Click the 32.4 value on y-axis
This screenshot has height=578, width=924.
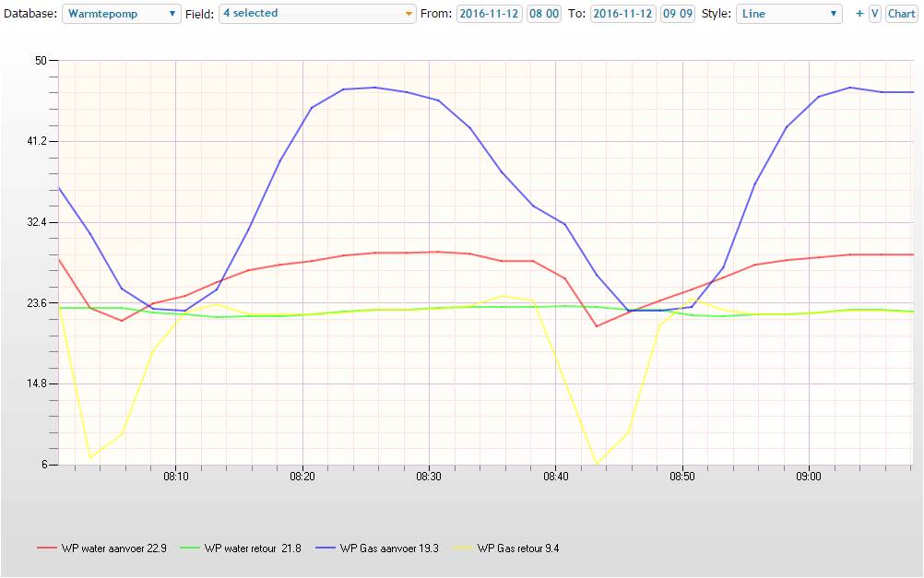pos(37,222)
